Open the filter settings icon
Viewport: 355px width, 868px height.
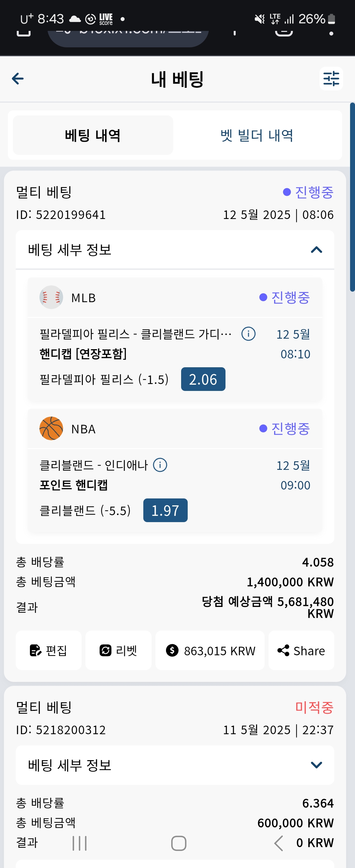[x=331, y=79]
